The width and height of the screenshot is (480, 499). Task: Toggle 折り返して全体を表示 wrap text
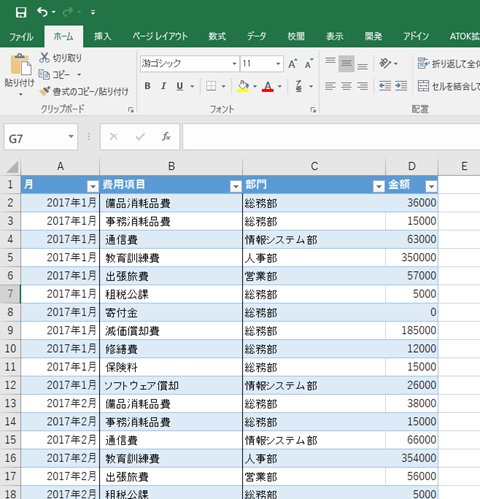pos(448,63)
